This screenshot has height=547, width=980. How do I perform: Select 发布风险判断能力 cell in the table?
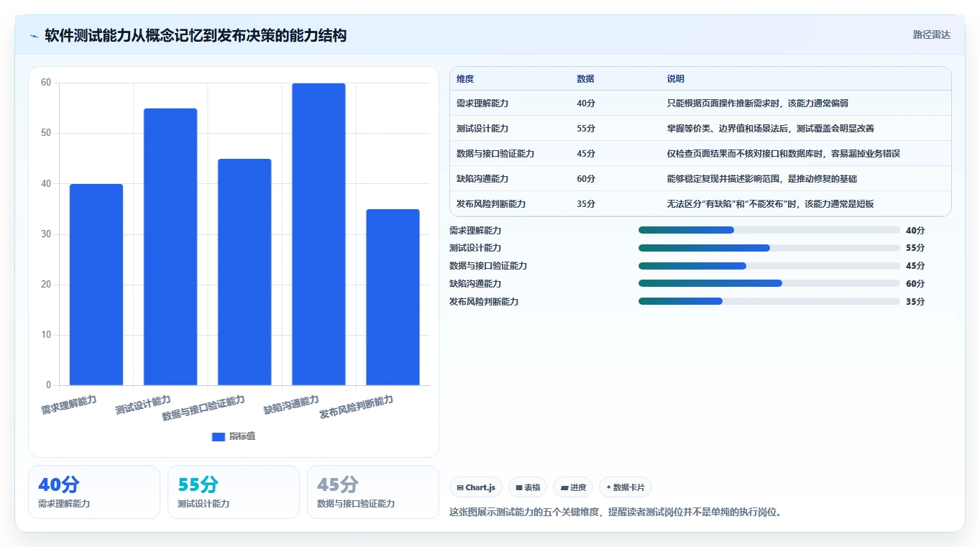pyautogui.click(x=491, y=204)
